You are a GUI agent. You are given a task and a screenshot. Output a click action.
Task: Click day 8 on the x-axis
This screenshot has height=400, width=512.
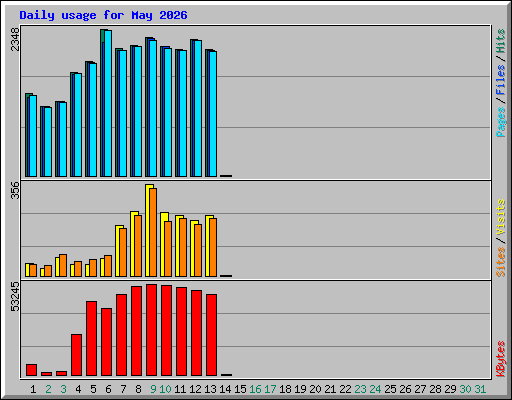(138, 389)
